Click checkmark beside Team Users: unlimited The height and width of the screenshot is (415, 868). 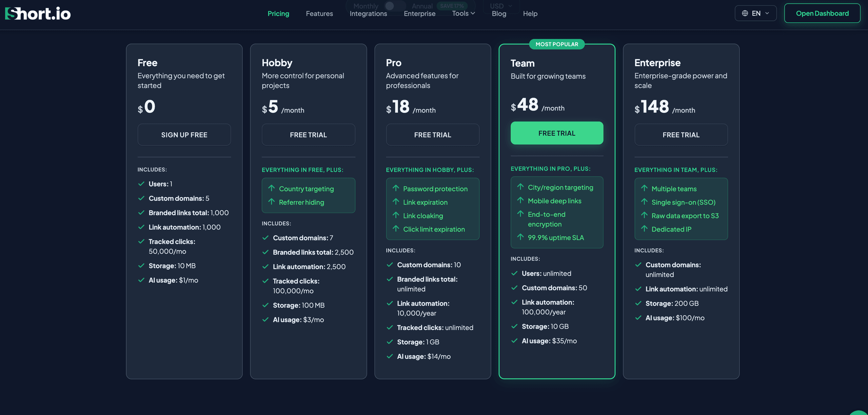click(514, 273)
